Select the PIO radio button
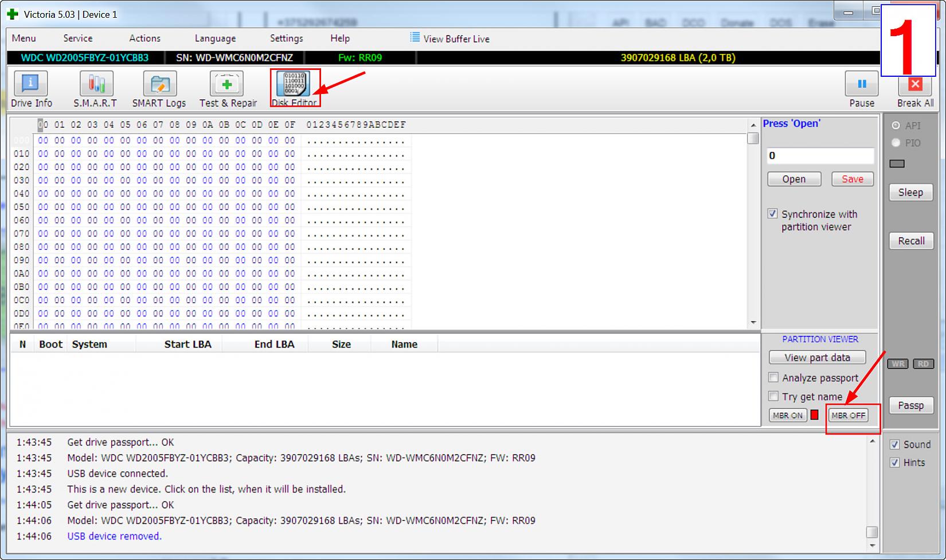 tap(896, 143)
